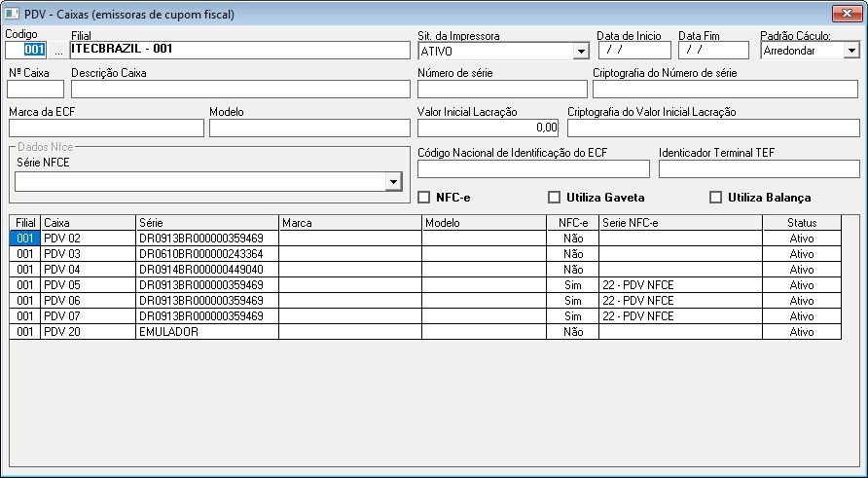Sort by the Filial column header
The image size is (868, 478).
pos(25,223)
